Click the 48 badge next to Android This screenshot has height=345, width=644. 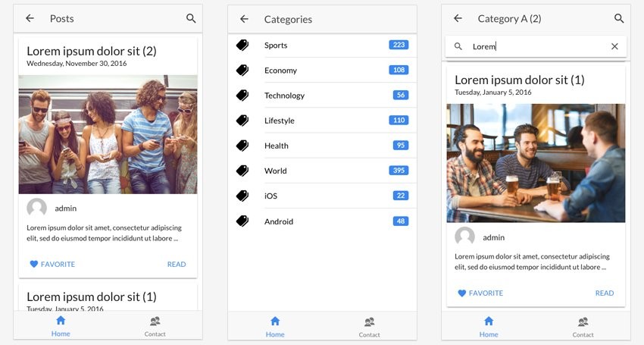pos(401,221)
